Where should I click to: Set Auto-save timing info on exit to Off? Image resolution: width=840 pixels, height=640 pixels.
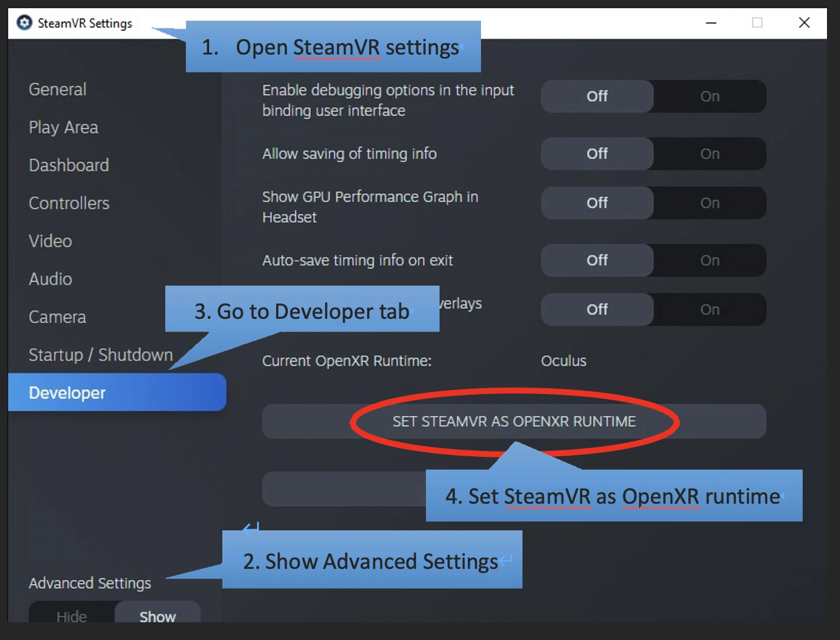pos(597,260)
